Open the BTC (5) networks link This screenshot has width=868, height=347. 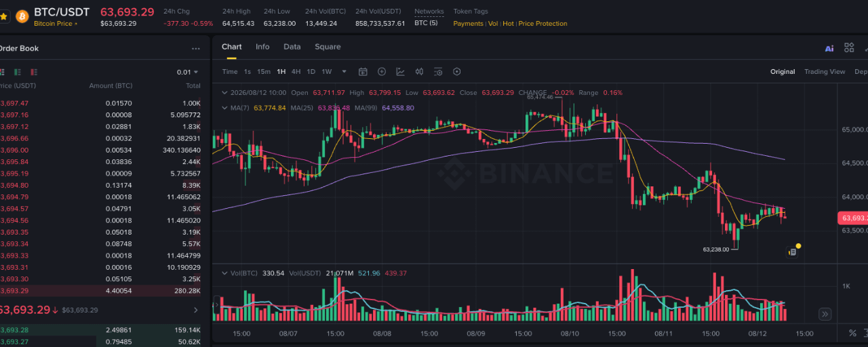pyautogui.click(x=426, y=24)
